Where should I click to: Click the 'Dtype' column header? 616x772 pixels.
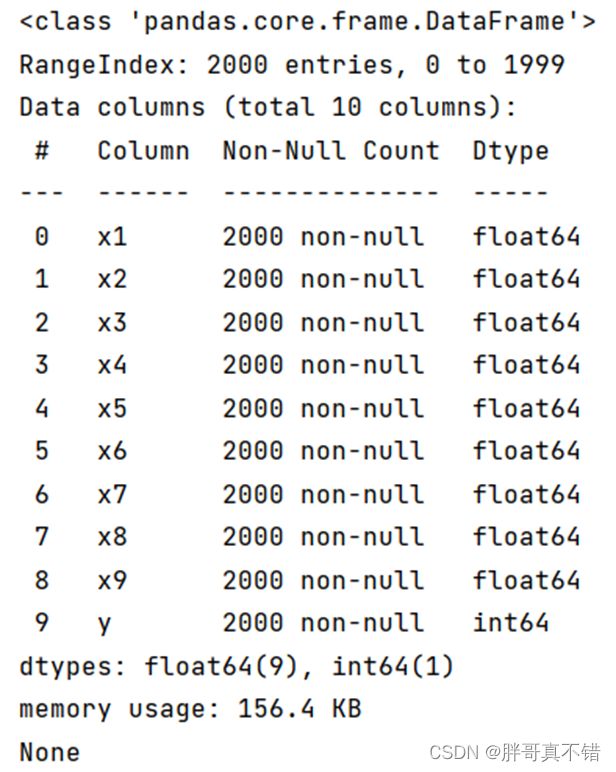click(x=511, y=152)
